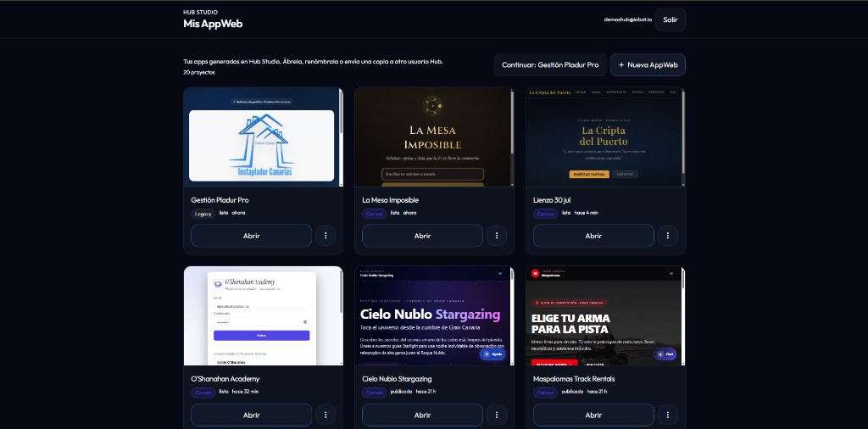Click the Canvas tag on Maspalomas Track Rentals
The height and width of the screenshot is (429, 868).
(545, 393)
